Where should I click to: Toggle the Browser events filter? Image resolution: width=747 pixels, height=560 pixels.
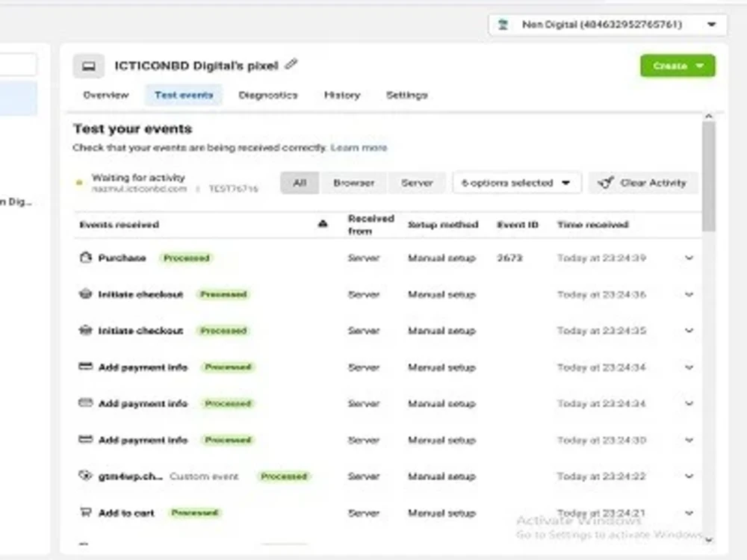tap(353, 182)
